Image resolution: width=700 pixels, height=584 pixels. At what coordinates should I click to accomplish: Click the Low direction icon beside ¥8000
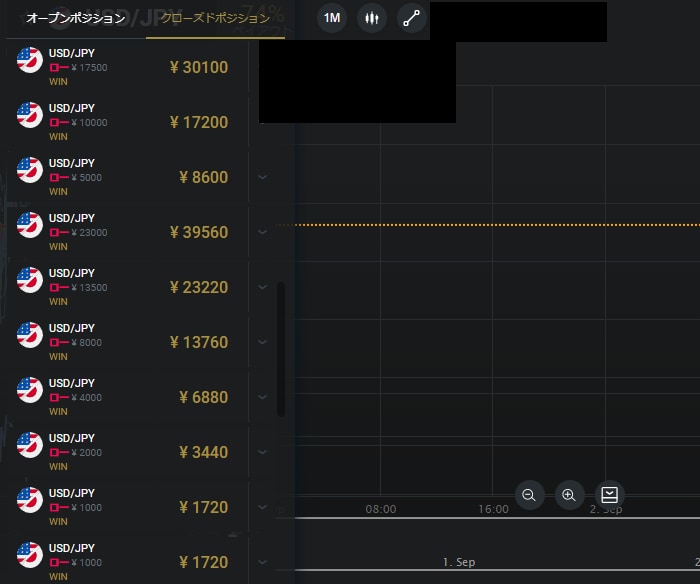coord(59,342)
